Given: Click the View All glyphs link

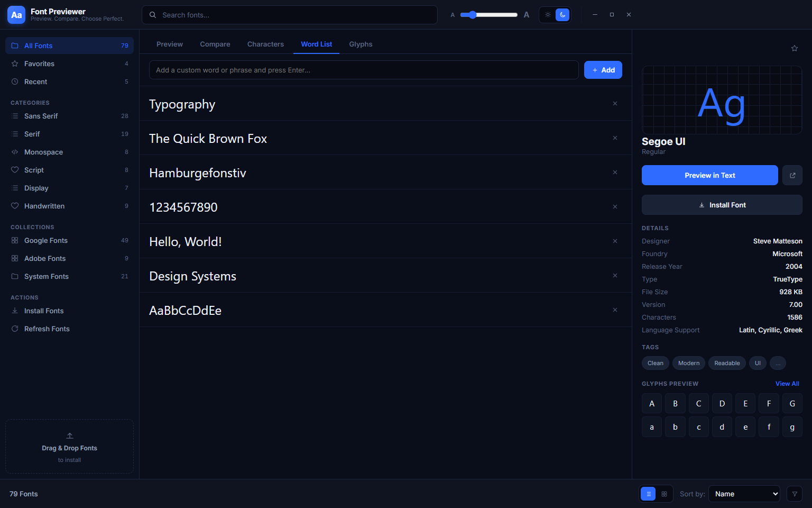Looking at the screenshot, I should click(787, 384).
